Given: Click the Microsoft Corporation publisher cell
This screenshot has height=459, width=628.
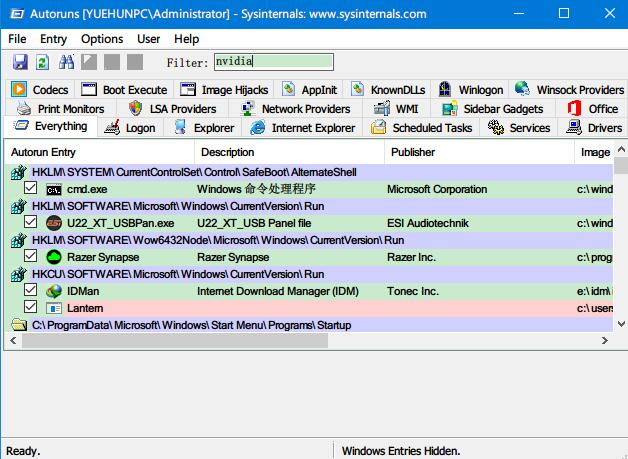Looking at the screenshot, I should (x=437, y=189).
